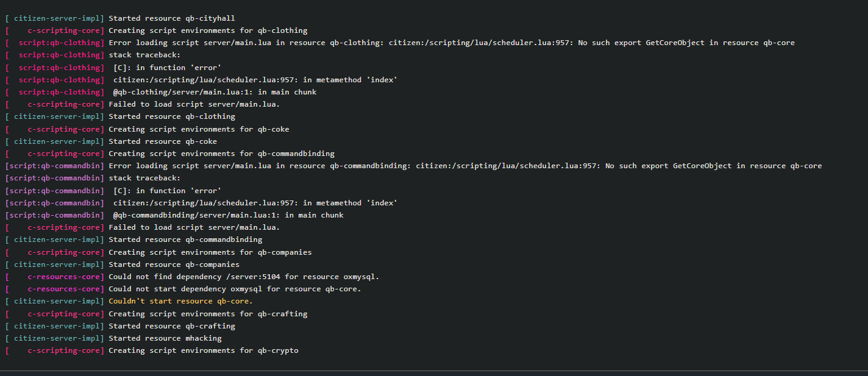868x376 pixels.
Task: Click 'Creating script environments for qb-crafting' line
Action: coord(156,314)
